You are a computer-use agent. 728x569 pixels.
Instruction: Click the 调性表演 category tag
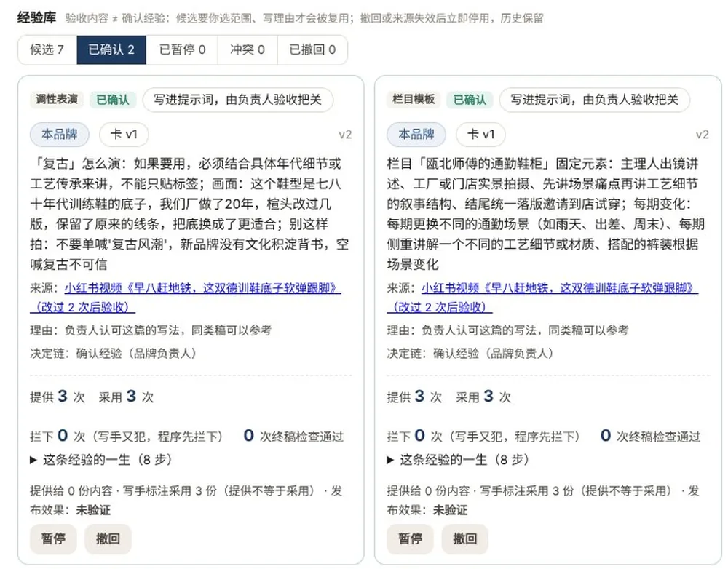(57, 99)
